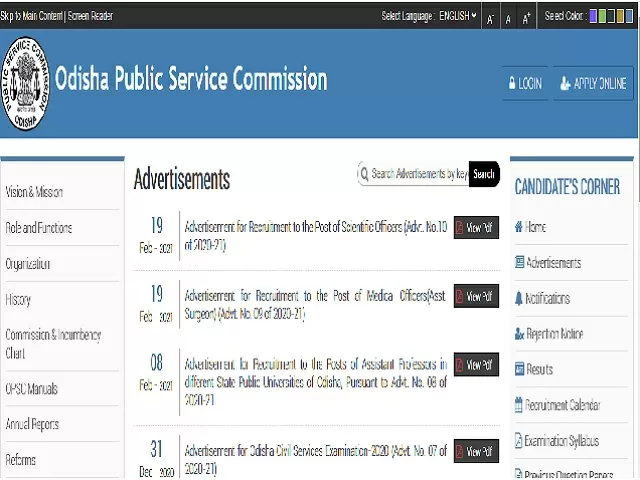
Task: Select the purple color theme swatch
Action: [x=593, y=16]
